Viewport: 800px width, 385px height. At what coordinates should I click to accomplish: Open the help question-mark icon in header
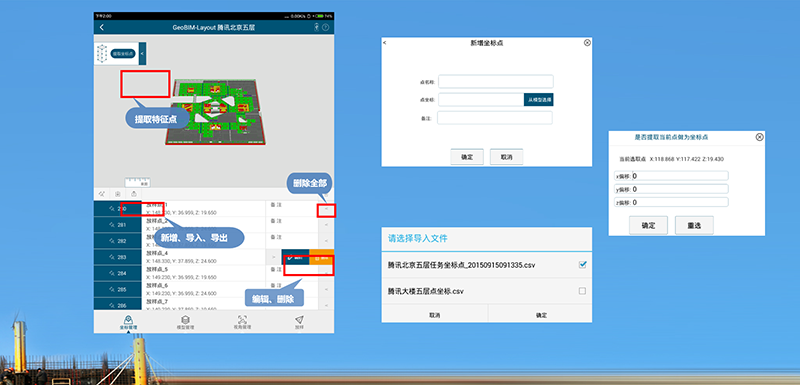[x=326, y=28]
